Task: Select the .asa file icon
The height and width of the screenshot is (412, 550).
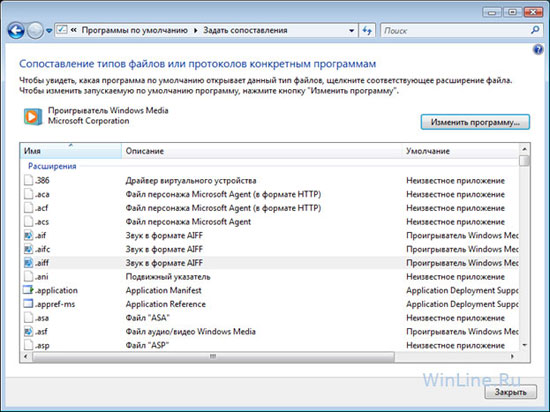Action: click(x=28, y=318)
